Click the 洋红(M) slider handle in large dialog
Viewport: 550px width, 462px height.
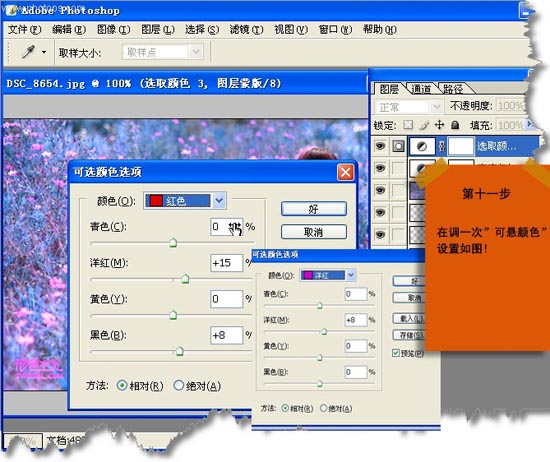[x=185, y=279]
